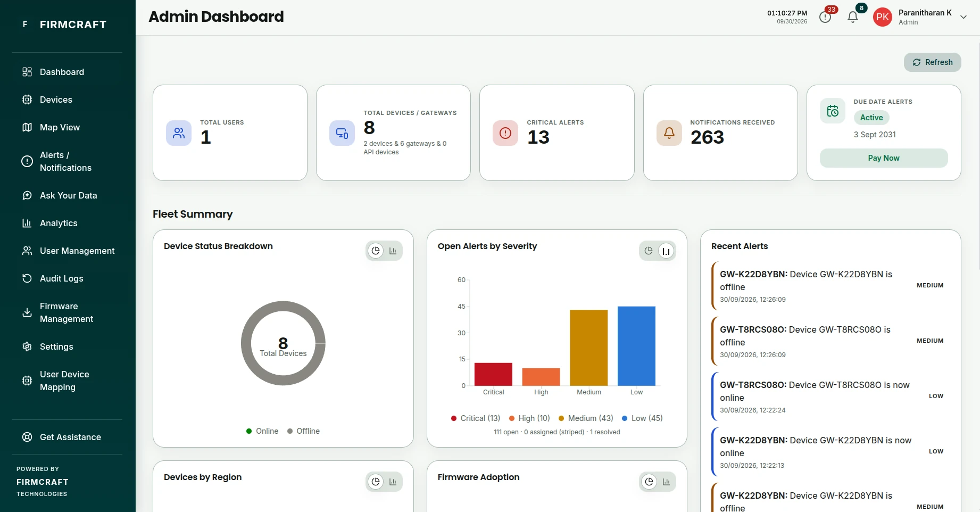Viewport: 980px width, 512px height.
Task: Open GW-K22D8YBN now online alert at 12:22:13
Action: click(831, 452)
